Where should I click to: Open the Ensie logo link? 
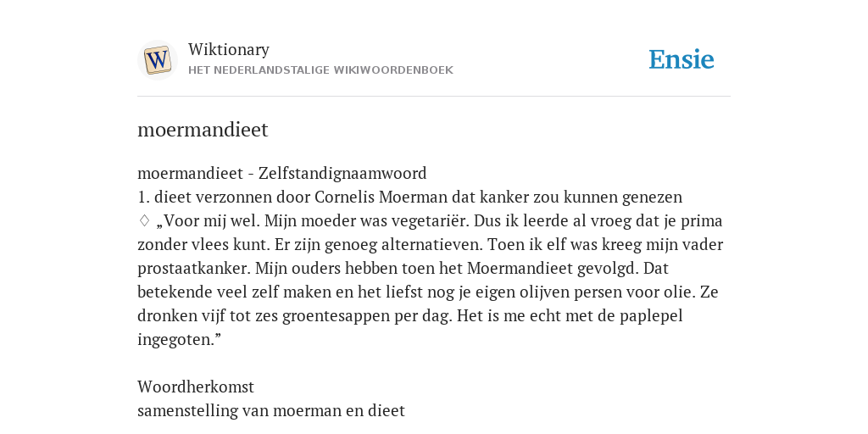[682, 60]
